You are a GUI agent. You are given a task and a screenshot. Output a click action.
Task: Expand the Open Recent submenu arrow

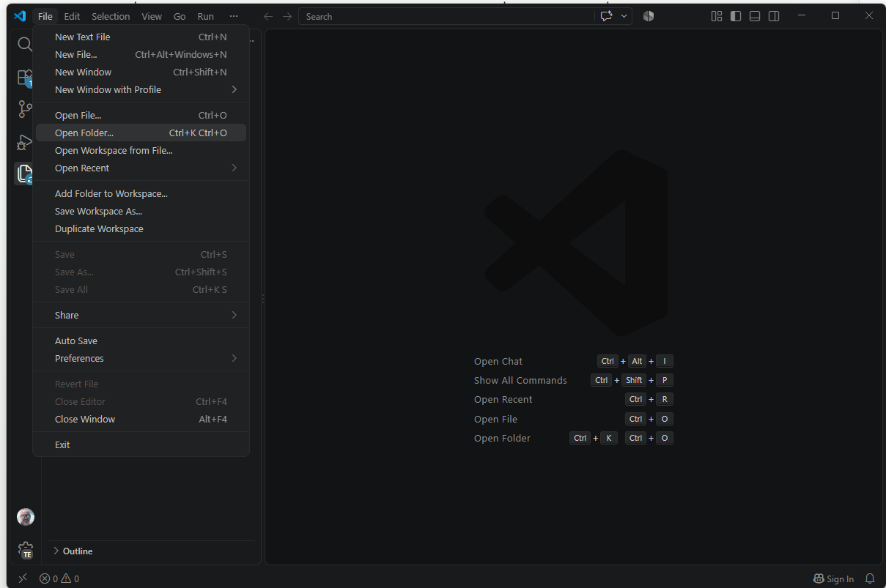(x=235, y=168)
